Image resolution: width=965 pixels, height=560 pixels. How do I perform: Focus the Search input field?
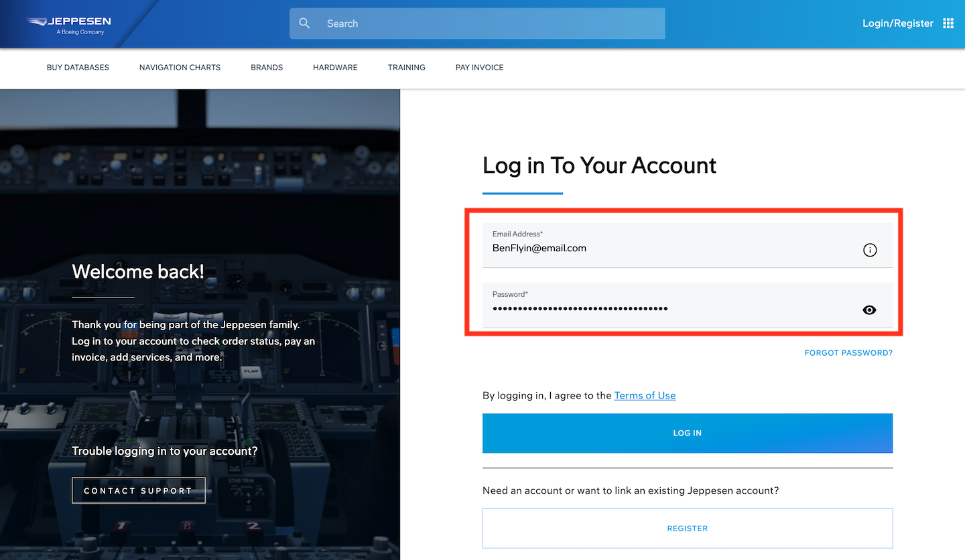tap(477, 23)
